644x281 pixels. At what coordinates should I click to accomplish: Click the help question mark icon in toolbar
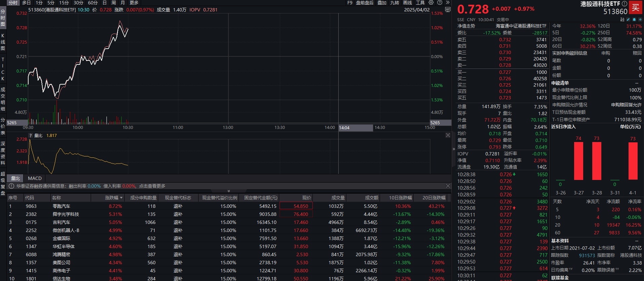pyautogui.click(x=439, y=3)
